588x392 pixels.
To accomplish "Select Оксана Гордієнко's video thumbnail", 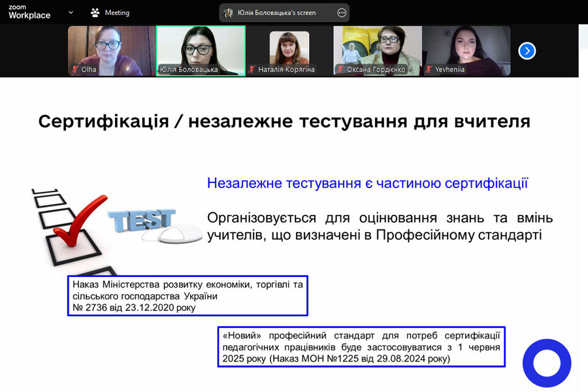I will tap(378, 51).
